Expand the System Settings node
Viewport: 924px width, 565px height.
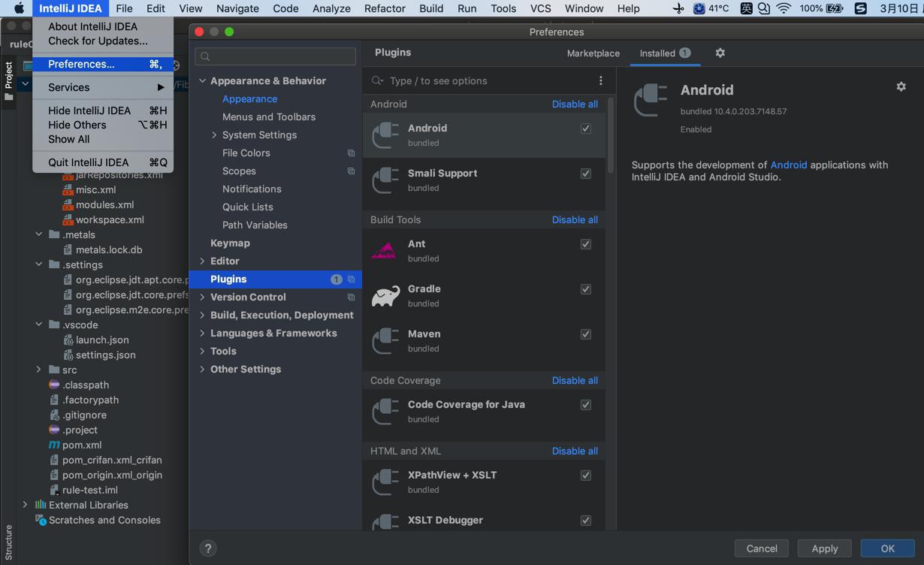point(214,135)
